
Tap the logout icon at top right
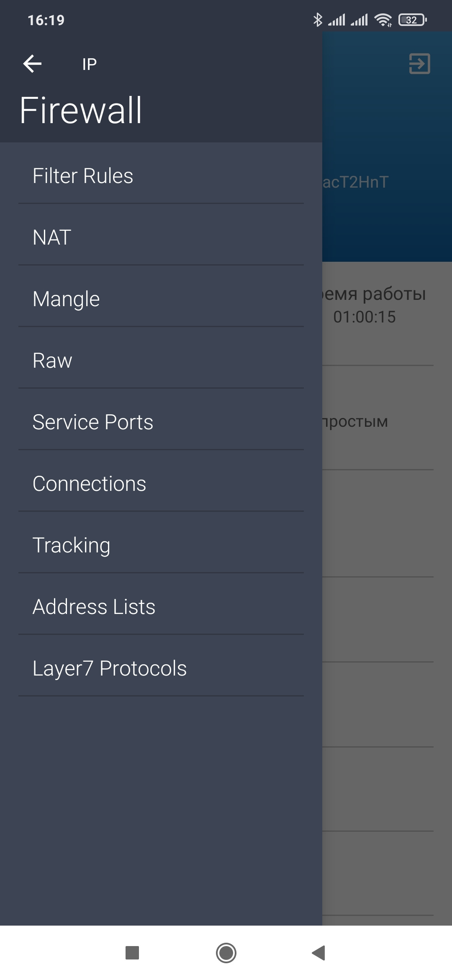pyautogui.click(x=419, y=64)
